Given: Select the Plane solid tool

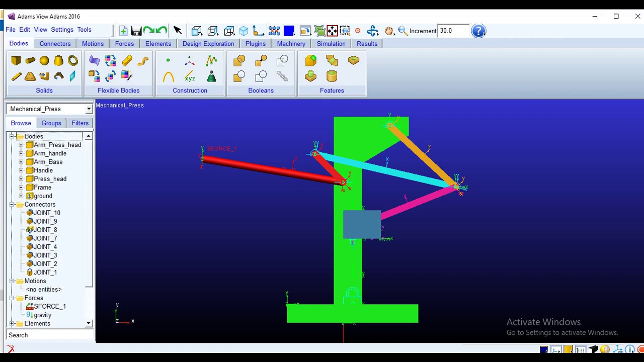Looking at the screenshot, I should pos(73,76).
